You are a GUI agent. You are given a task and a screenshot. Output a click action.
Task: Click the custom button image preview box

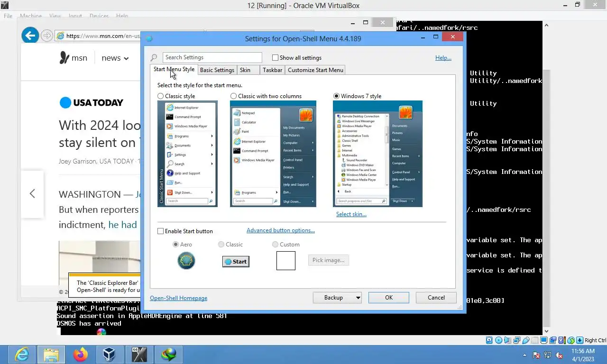(x=286, y=261)
